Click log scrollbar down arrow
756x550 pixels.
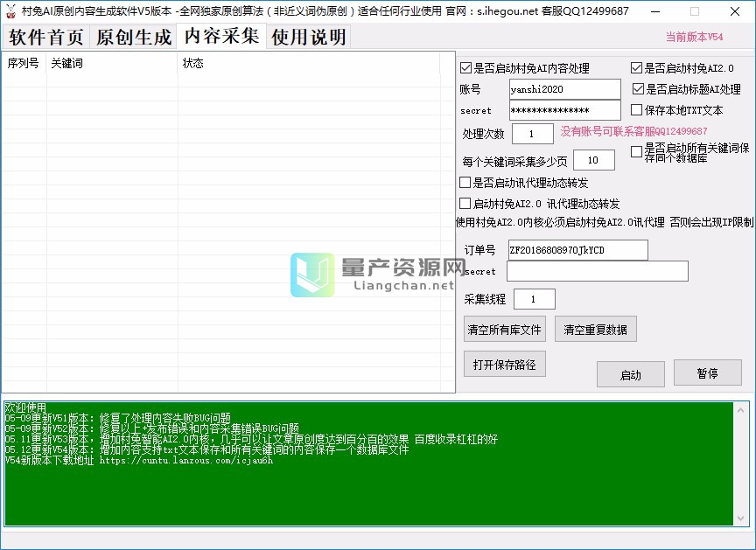740,519
